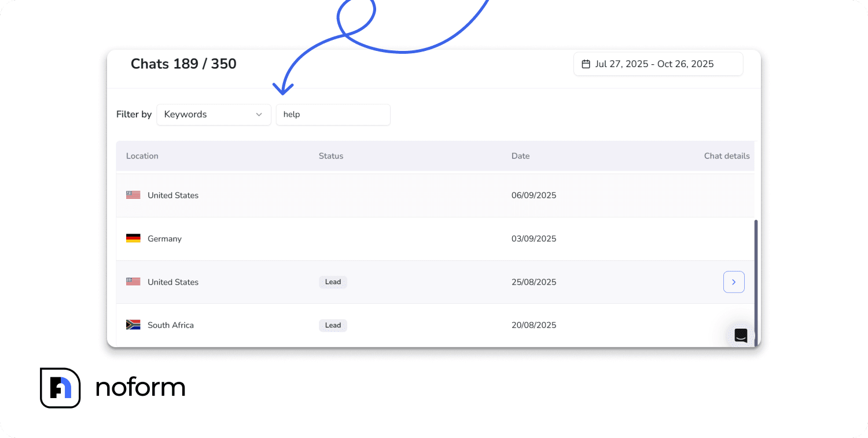Click the calendar icon in the date range picker

587,64
